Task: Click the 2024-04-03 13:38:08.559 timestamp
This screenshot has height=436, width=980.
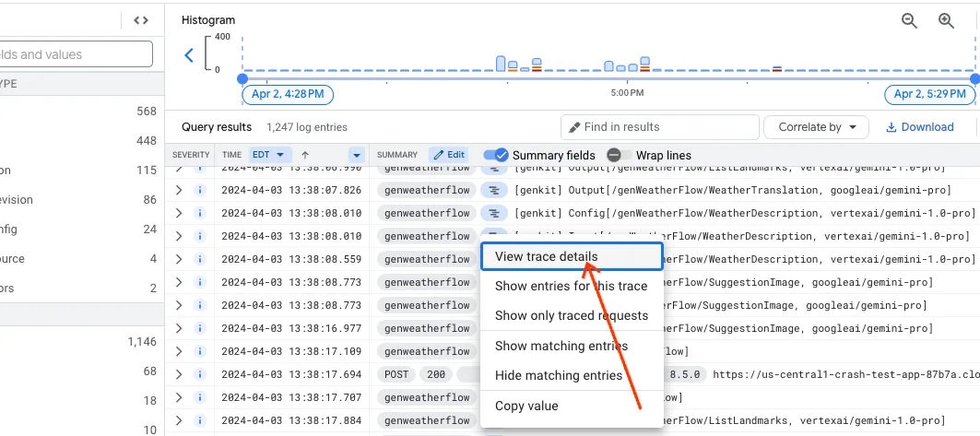Action: pos(291,259)
